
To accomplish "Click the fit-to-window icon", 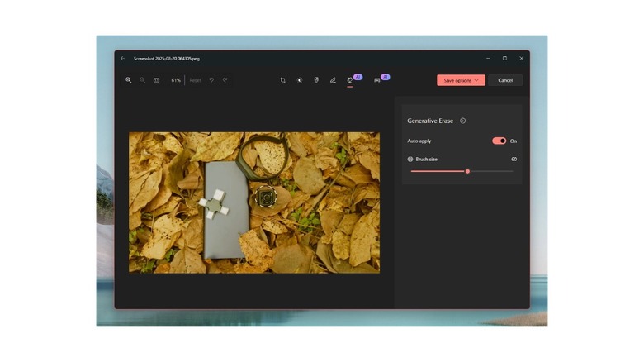I will (156, 80).
